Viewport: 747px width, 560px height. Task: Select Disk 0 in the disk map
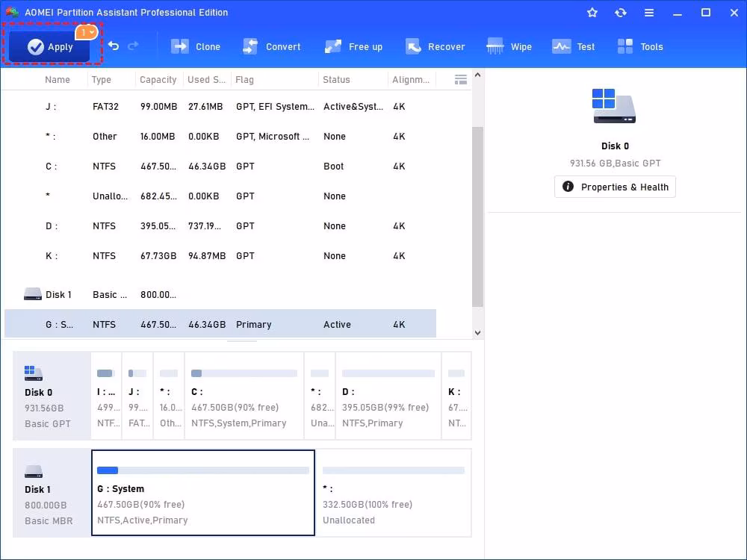click(x=52, y=396)
